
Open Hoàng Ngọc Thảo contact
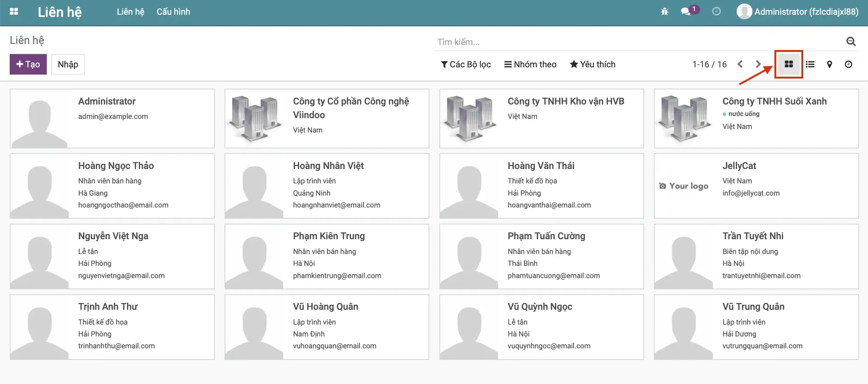(112, 186)
